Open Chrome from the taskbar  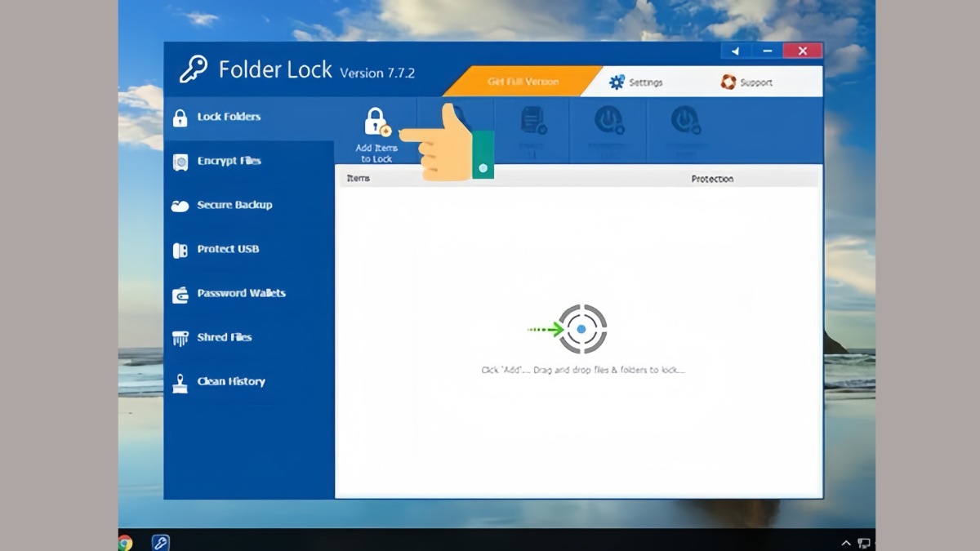[125, 542]
